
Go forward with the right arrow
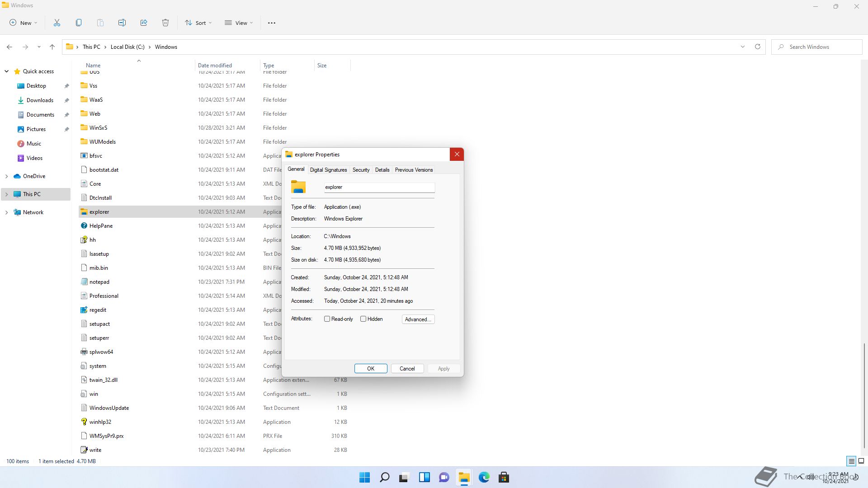click(25, 47)
